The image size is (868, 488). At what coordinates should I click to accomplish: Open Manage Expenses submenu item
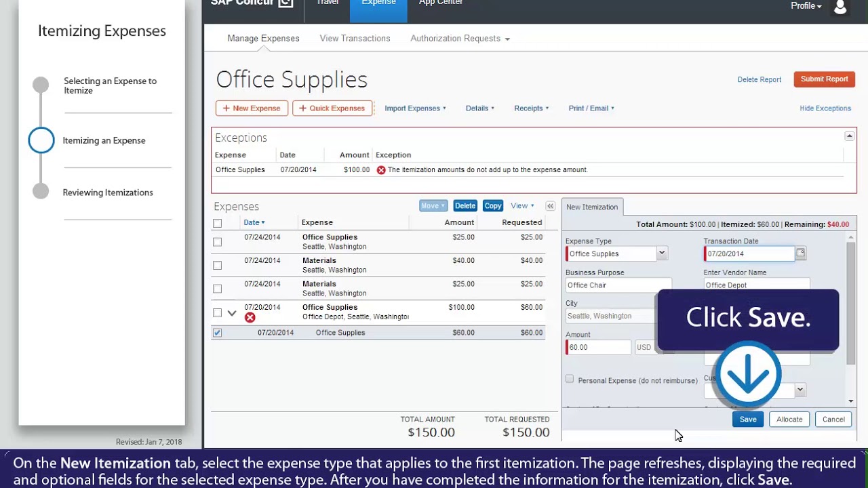(x=263, y=39)
